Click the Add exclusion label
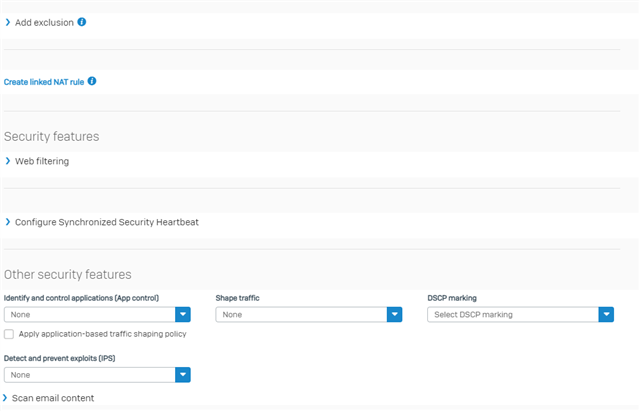The height and width of the screenshot is (411, 640). coord(44,23)
